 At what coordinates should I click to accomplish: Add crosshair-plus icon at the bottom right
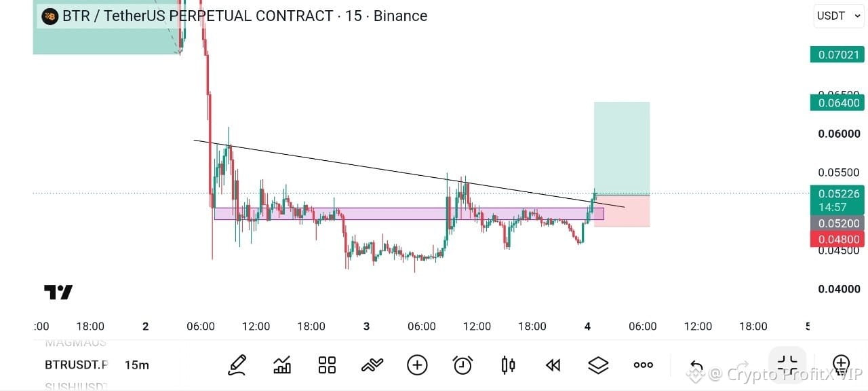[x=841, y=365]
